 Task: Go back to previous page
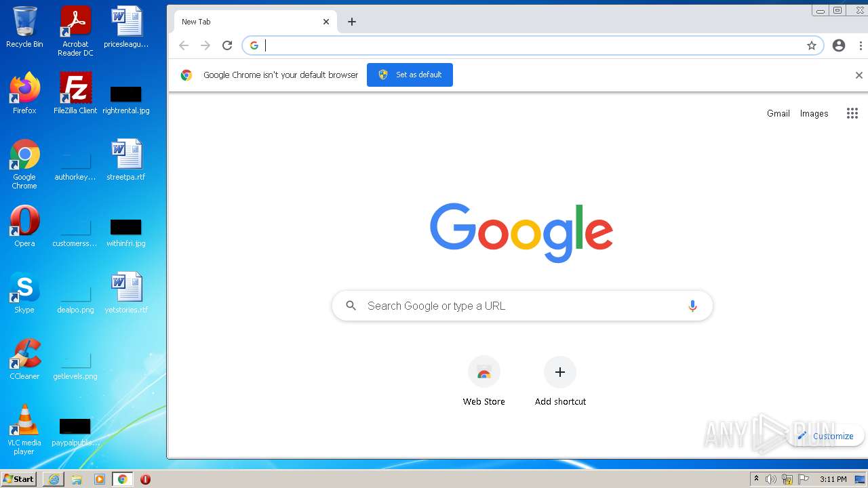click(x=184, y=45)
